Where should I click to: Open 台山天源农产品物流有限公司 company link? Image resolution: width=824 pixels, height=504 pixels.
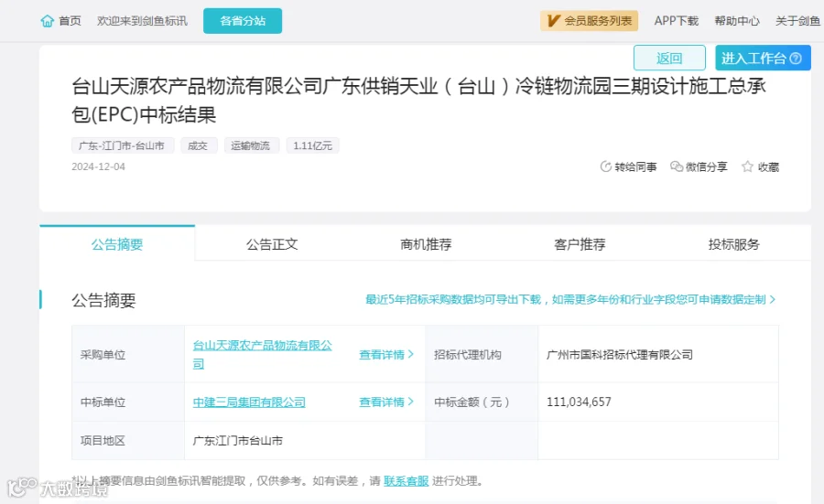pyautogui.click(x=262, y=354)
